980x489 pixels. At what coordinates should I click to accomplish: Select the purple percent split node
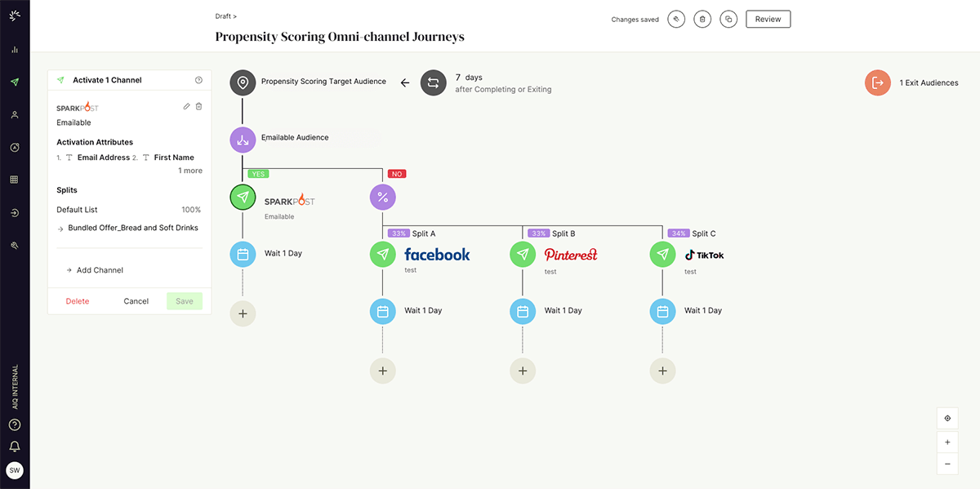point(383,197)
